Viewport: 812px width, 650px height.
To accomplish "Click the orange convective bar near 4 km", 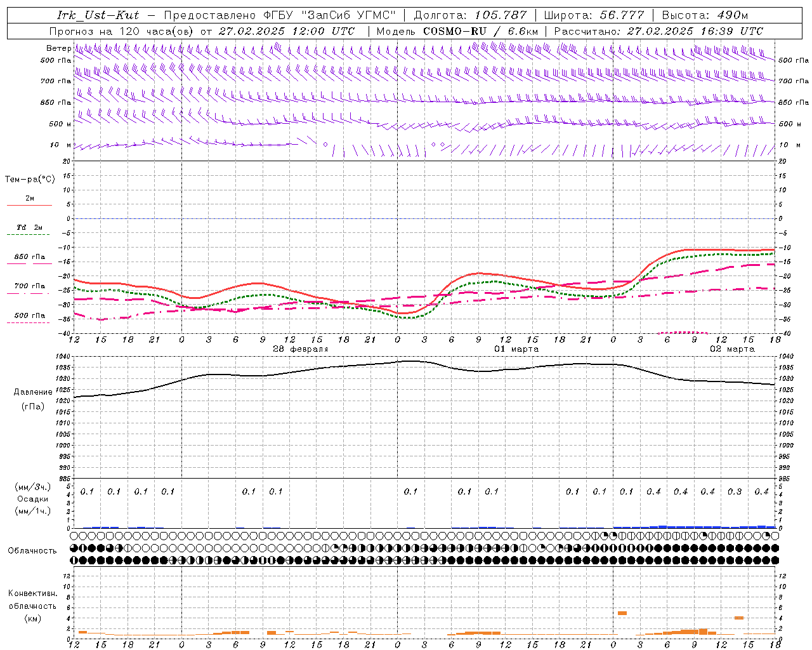I will 739,618.
